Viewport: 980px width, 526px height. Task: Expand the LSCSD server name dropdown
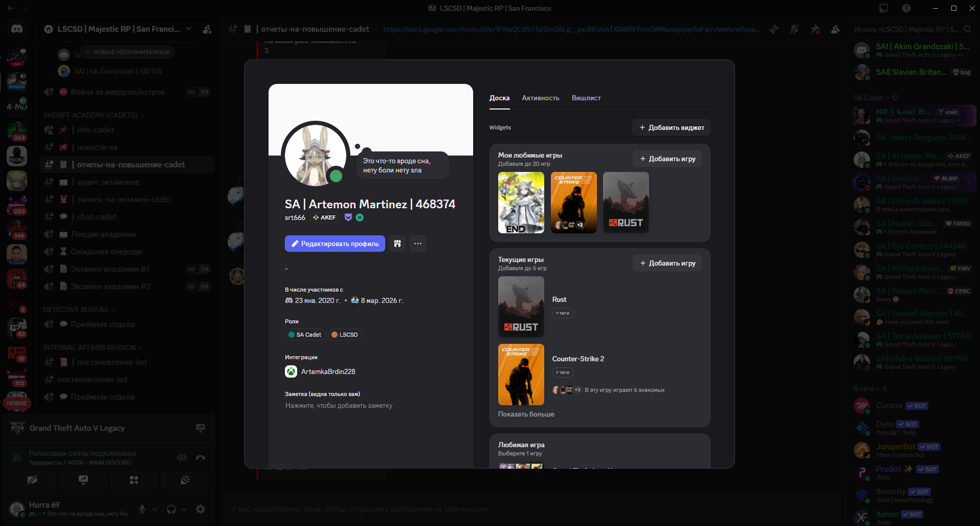(189, 29)
